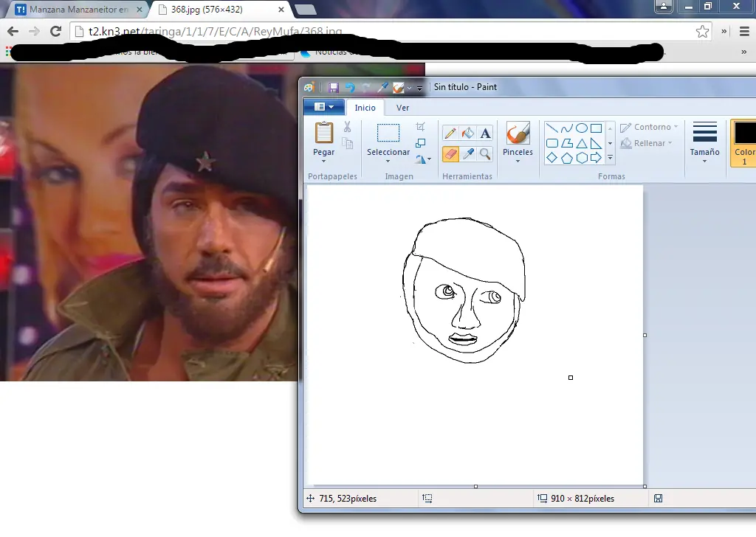The width and height of the screenshot is (756, 537).
Task: Open a new browser tab
Action: point(305,9)
